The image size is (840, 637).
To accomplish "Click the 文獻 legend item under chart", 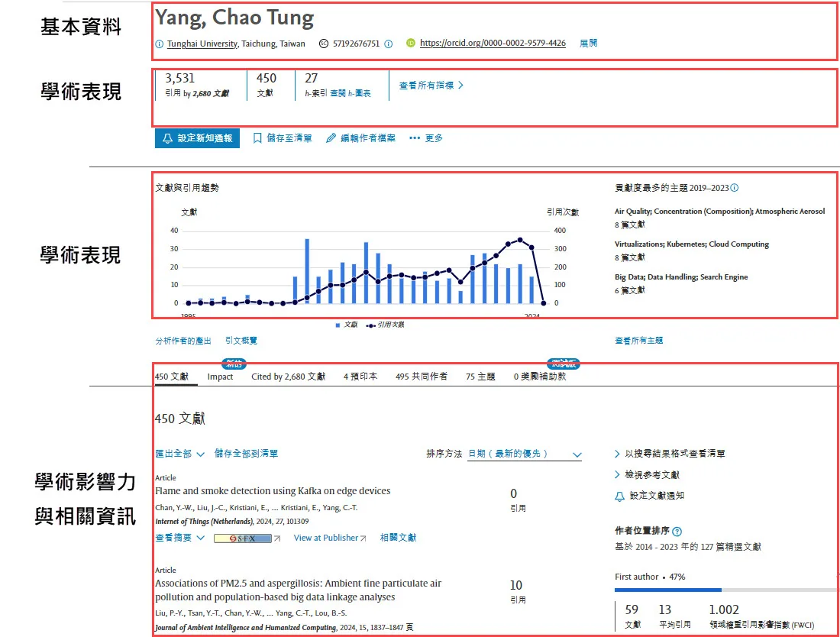I will tap(346, 325).
